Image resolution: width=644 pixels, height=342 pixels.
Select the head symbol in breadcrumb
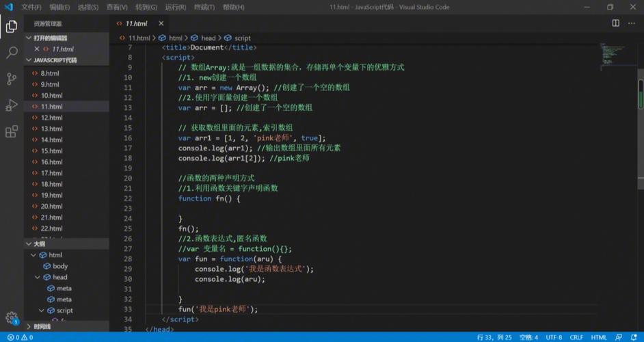[203, 38]
